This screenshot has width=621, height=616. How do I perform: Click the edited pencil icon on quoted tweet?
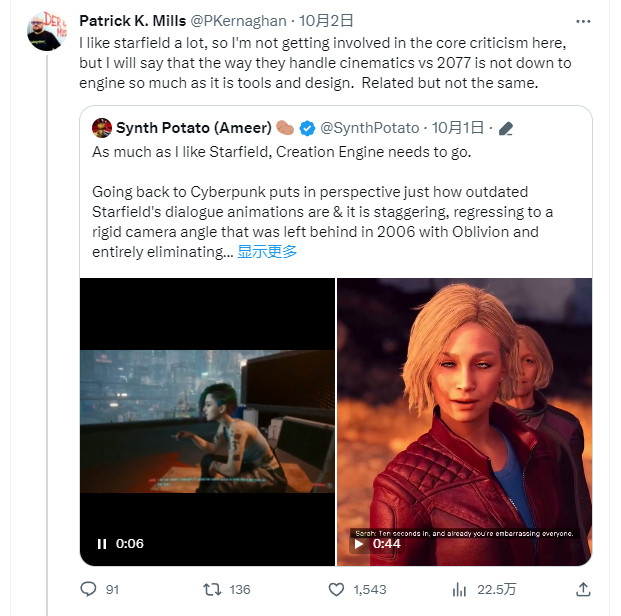tap(506, 128)
